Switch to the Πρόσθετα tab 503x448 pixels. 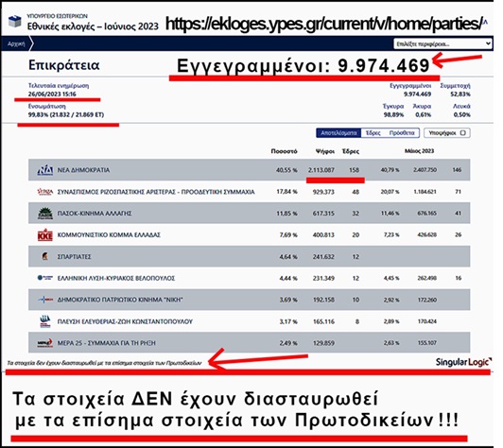pyautogui.click(x=402, y=132)
